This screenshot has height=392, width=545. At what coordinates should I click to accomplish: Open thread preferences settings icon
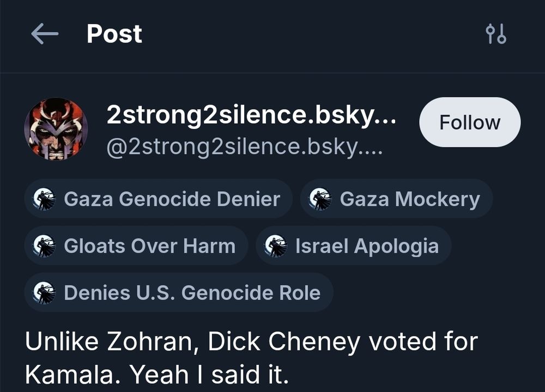pyautogui.click(x=495, y=34)
